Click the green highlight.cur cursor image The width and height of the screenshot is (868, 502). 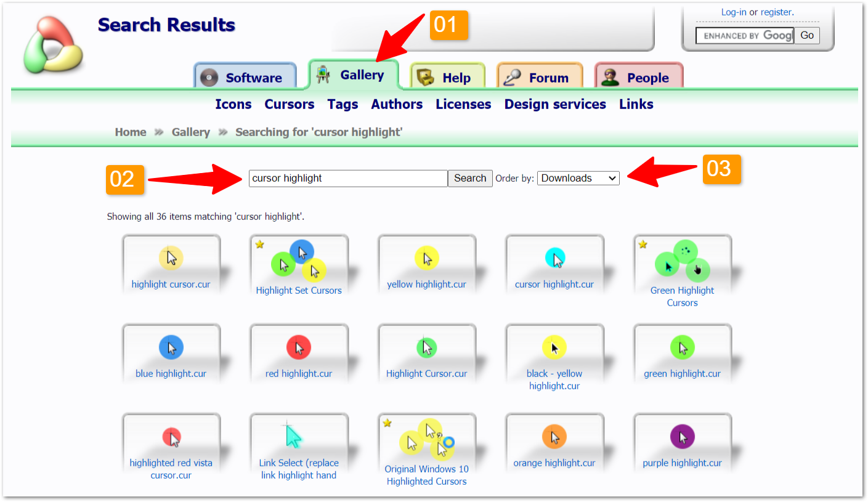(683, 347)
